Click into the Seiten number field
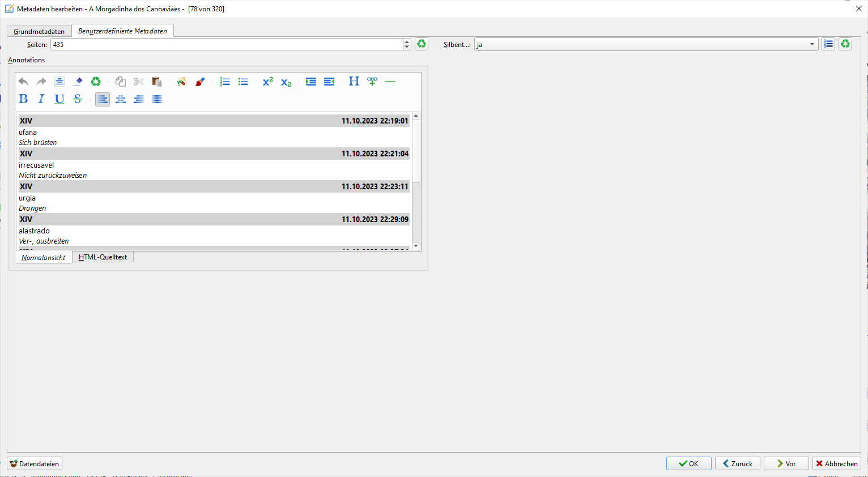The image size is (868, 477). coord(227,44)
